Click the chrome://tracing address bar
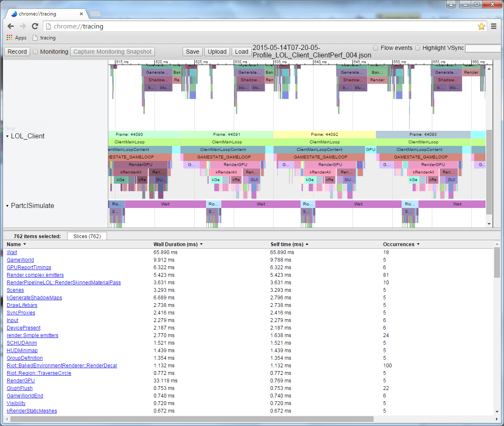 point(264,26)
